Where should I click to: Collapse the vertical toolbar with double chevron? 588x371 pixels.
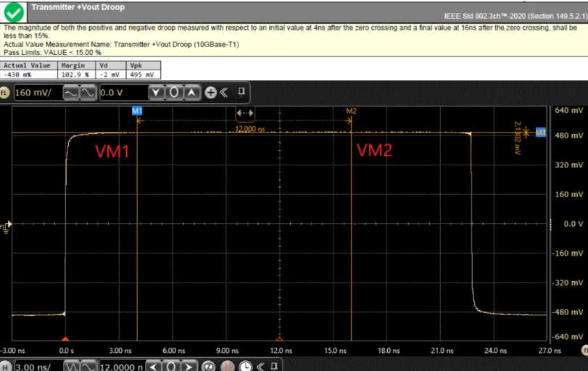pos(223,93)
